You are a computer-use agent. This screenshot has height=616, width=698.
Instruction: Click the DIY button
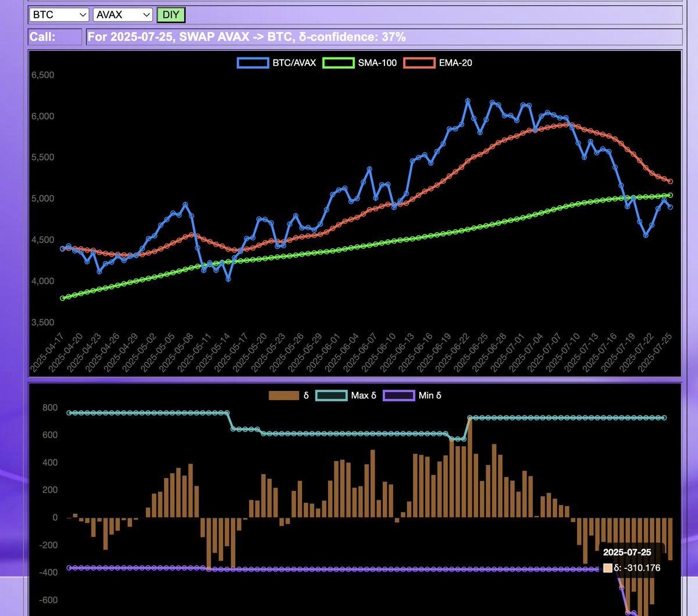tap(171, 15)
